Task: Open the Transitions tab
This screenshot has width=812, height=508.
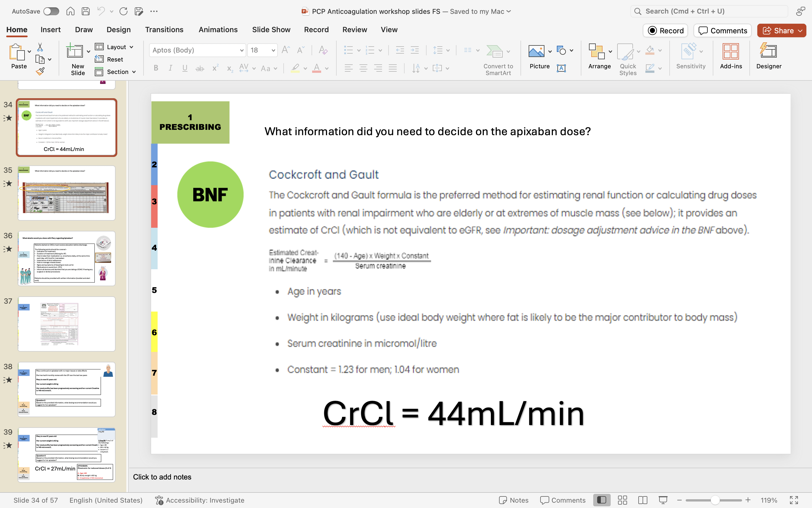Action: 164,30
